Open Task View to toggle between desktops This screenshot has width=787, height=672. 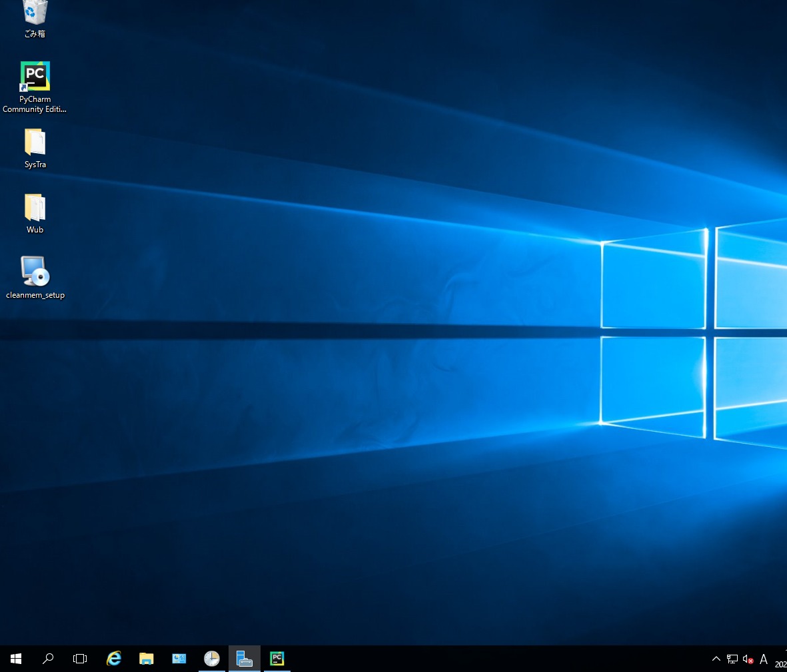(x=80, y=658)
